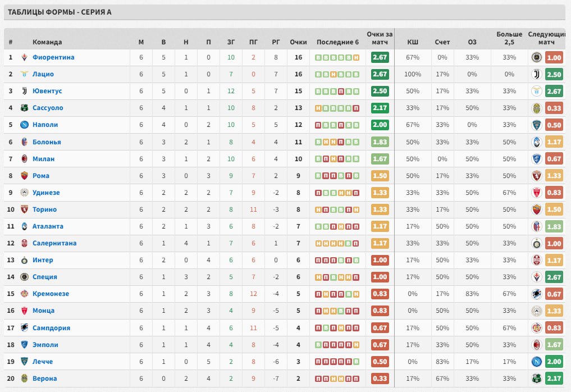
Task: Click the Juventus logo beside Ювентус
Action: tap(24, 91)
